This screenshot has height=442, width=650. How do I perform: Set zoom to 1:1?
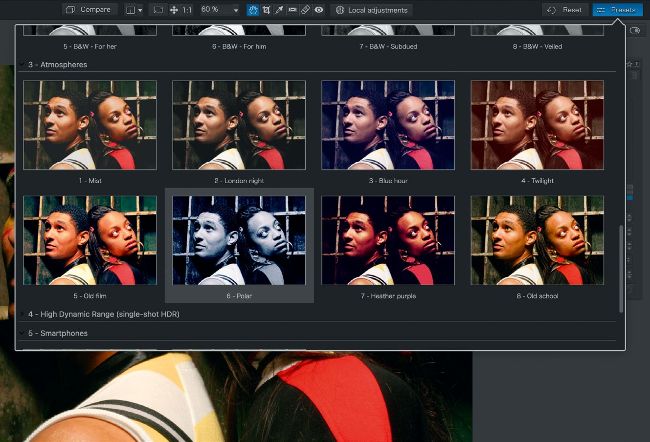pos(187,9)
